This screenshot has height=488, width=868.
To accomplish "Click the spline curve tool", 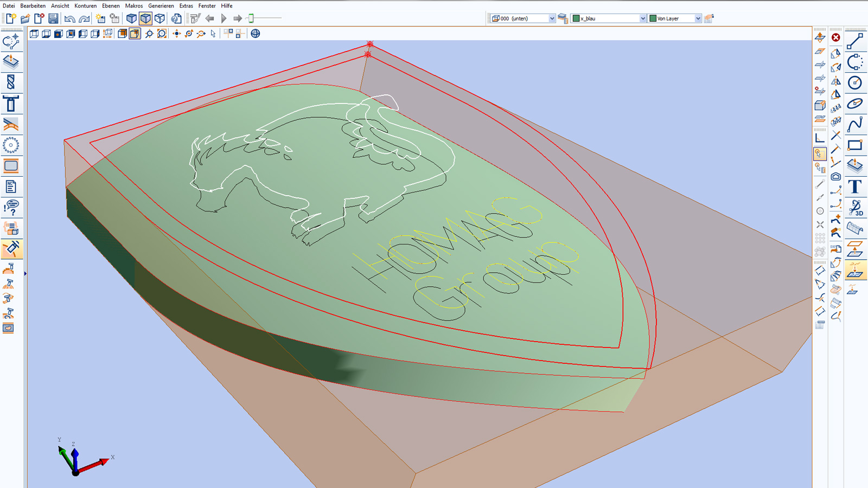I will click(x=855, y=125).
